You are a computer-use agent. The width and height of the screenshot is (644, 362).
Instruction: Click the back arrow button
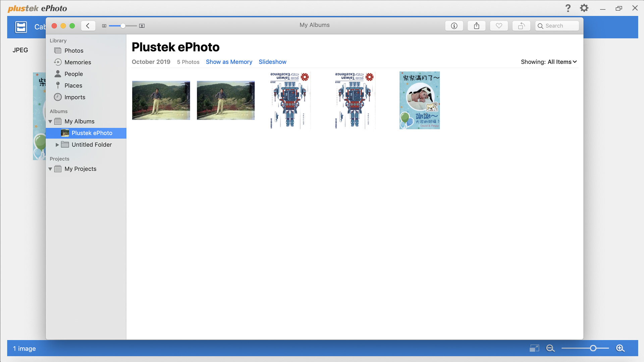[x=88, y=26]
